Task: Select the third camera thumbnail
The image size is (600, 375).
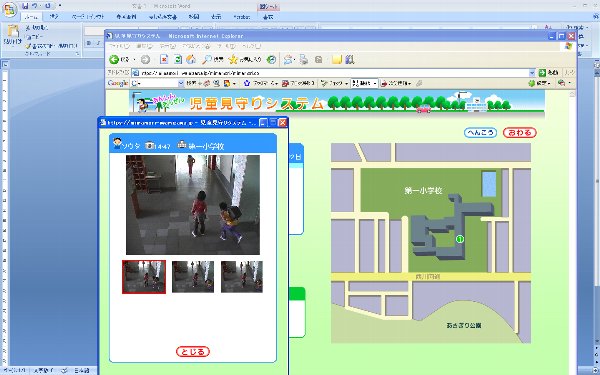Action: [x=242, y=277]
